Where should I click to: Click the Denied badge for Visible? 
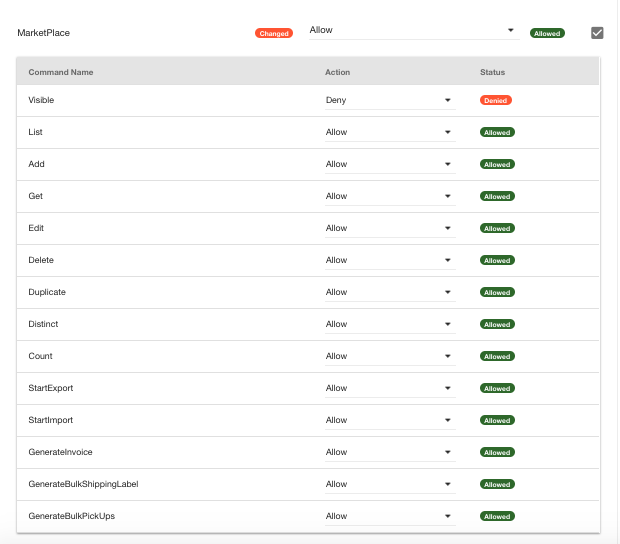(496, 100)
